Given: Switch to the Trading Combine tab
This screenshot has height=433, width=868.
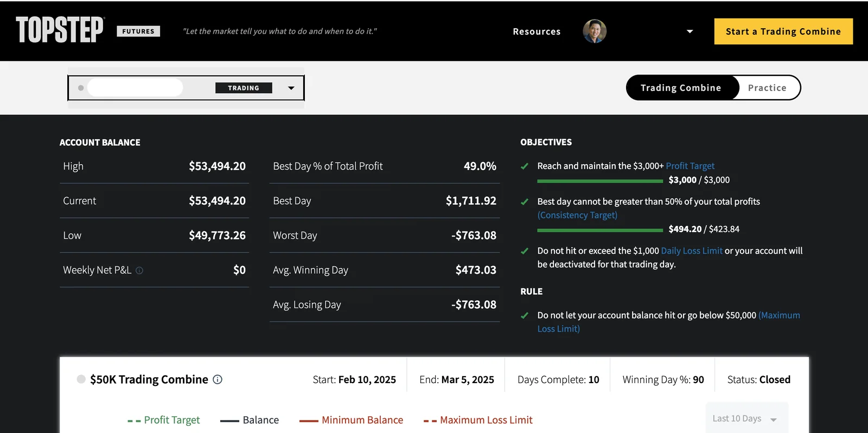Looking at the screenshot, I should click(681, 88).
